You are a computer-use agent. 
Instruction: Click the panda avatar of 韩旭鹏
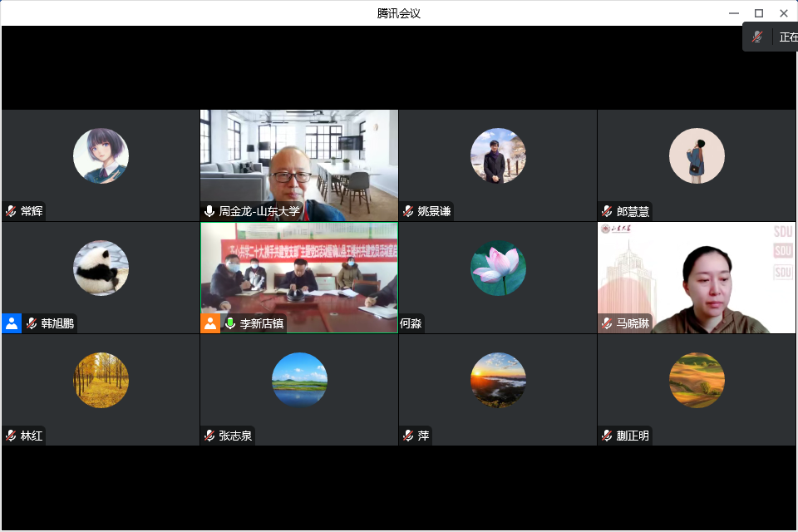(x=101, y=268)
